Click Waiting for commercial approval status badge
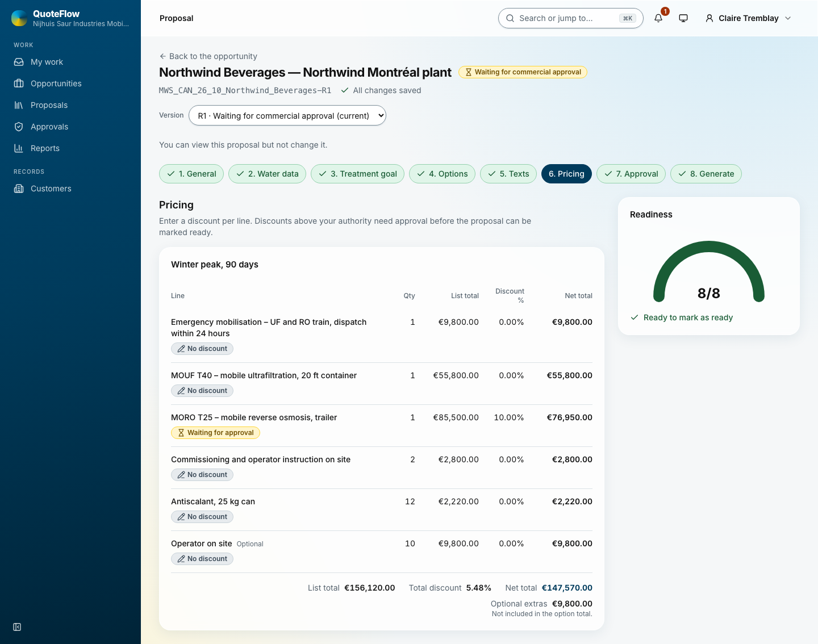This screenshot has width=818, height=644. point(523,72)
